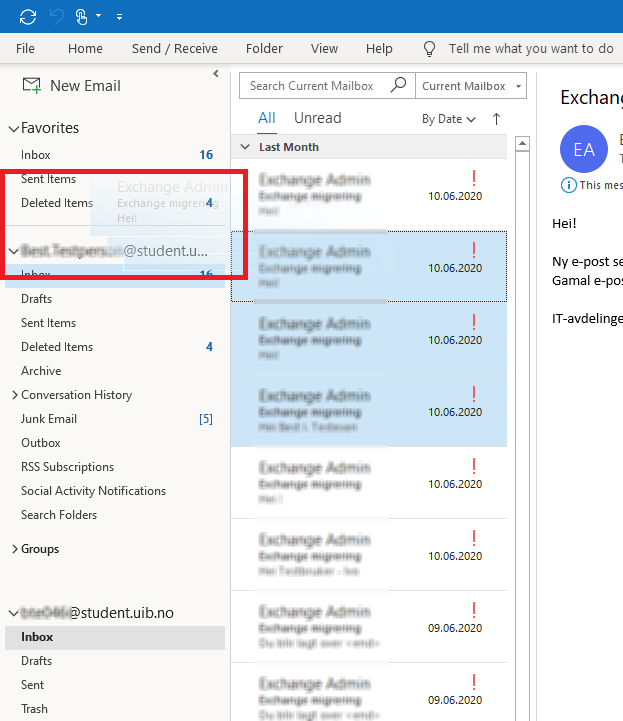Screen dimensions: 623x721
Task: Click the EA sender avatar circle
Action: click(x=584, y=150)
